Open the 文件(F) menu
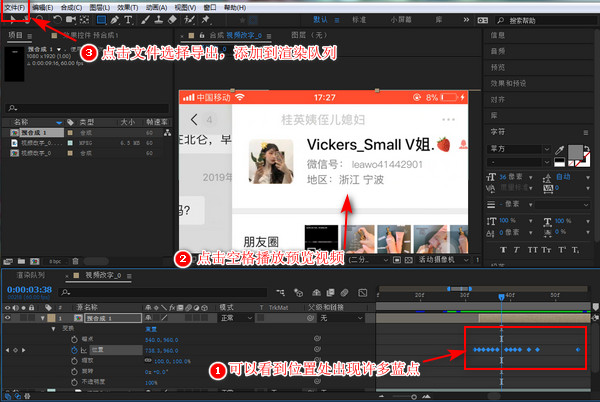This screenshot has height=402, width=600. coord(15,6)
